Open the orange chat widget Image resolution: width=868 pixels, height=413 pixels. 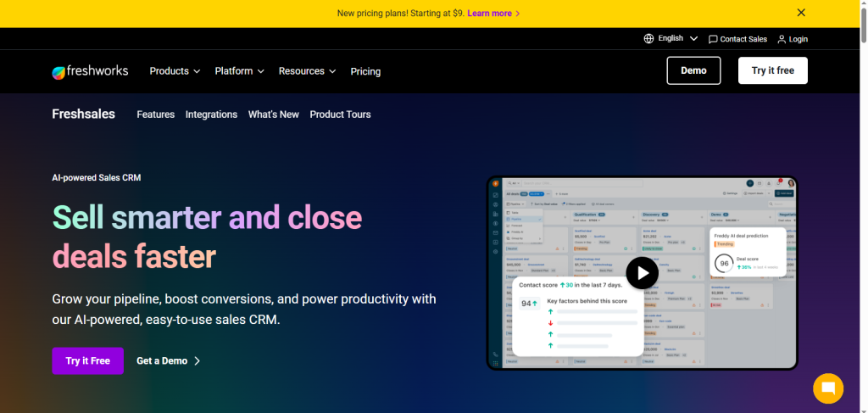click(827, 388)
